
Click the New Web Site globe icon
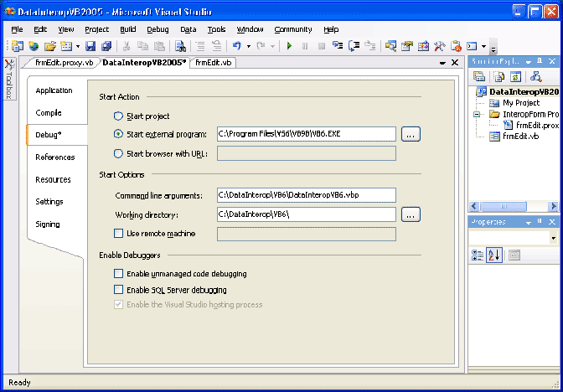pyautogui.click(x=34, y=46)
